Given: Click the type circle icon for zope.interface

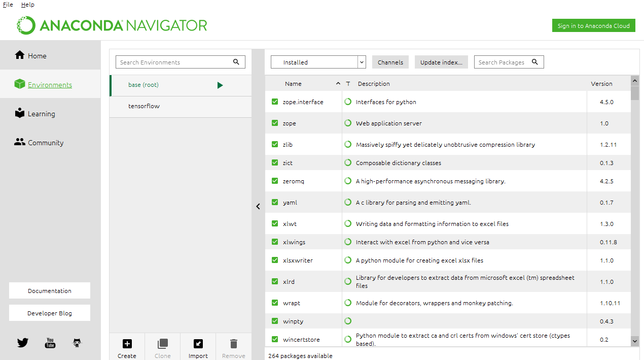Looking at the screenshot, I should [348, 102].
